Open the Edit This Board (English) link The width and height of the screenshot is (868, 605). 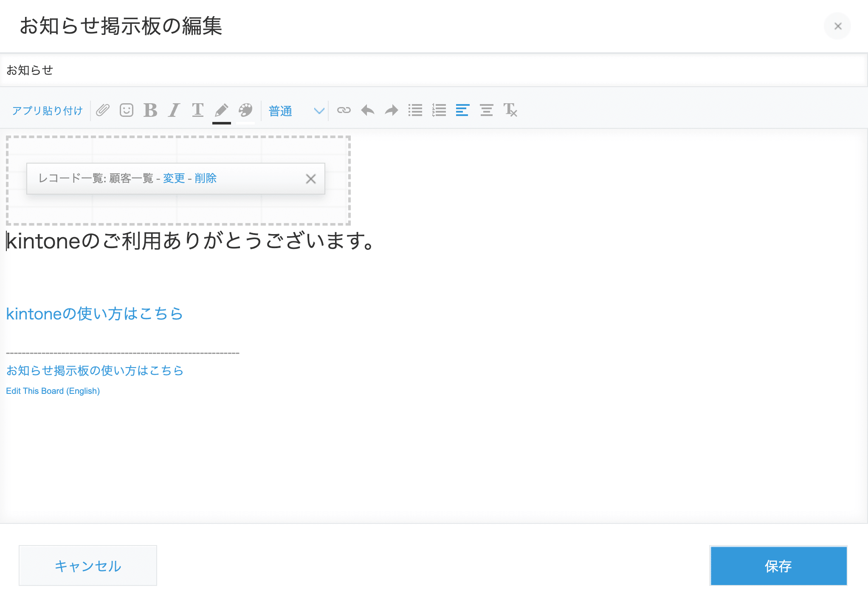click(x=53, y=391)
